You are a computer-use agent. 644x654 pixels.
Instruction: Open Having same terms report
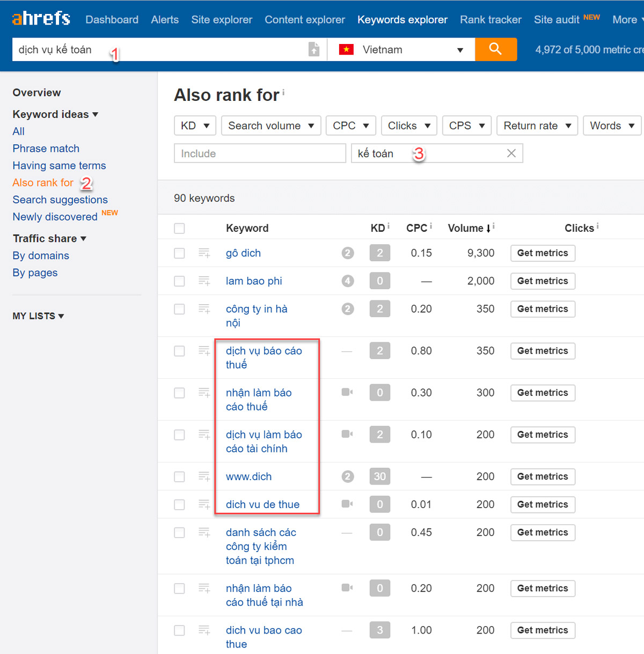59,166
